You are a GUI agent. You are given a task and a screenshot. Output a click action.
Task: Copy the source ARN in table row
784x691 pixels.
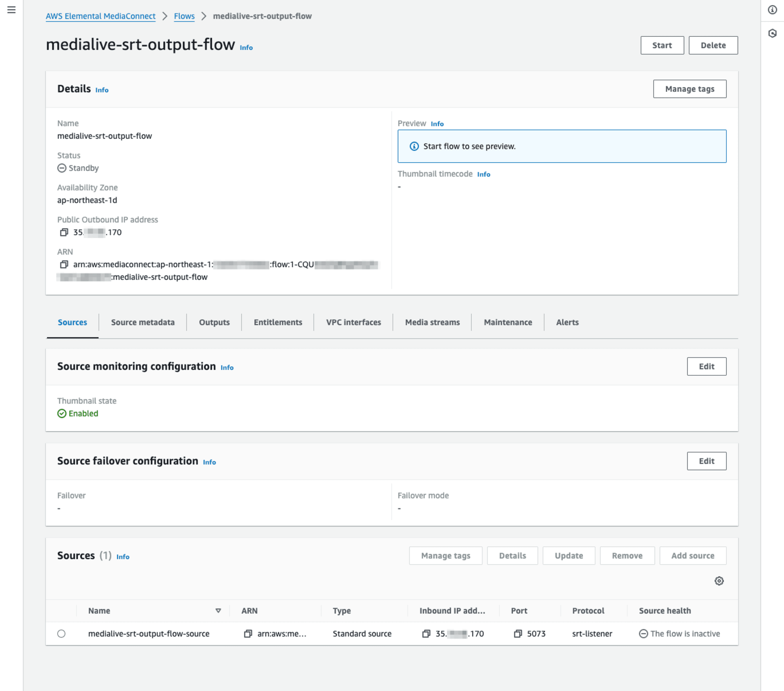click(x=248, y=633)
